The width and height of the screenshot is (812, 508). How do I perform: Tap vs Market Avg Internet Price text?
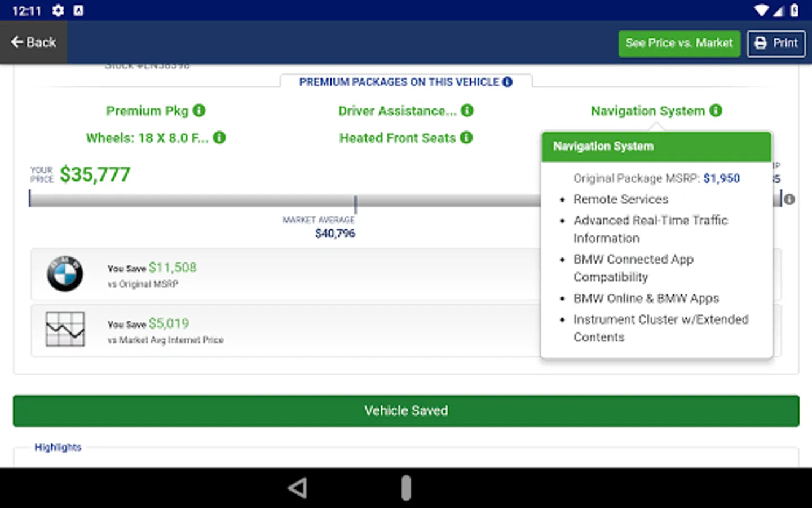pos(166,340)
